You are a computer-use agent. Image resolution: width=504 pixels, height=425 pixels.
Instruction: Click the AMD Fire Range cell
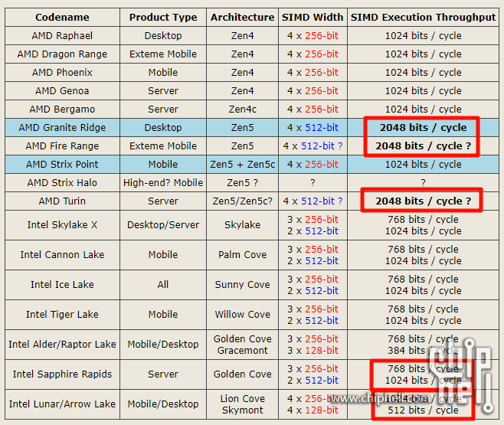pos(62,145)
